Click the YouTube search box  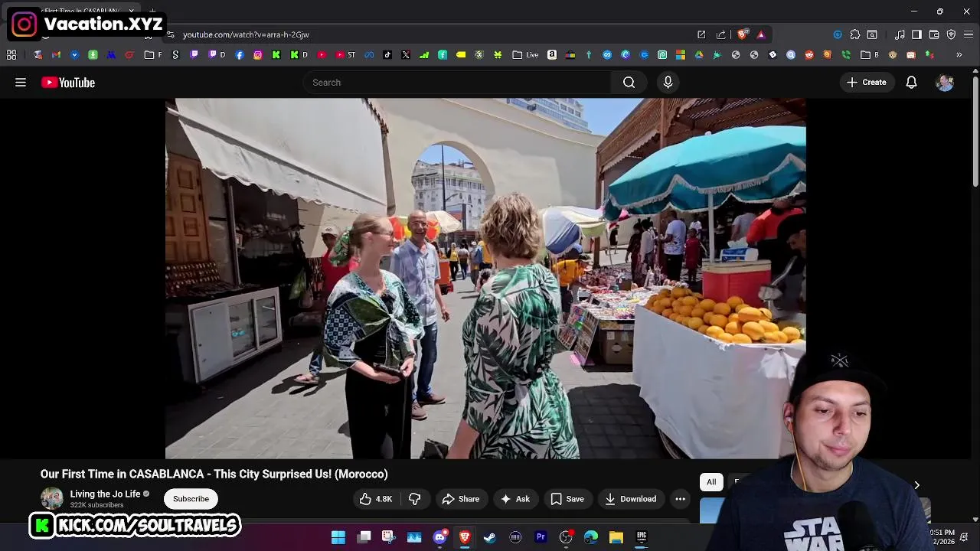pos(457,83)
